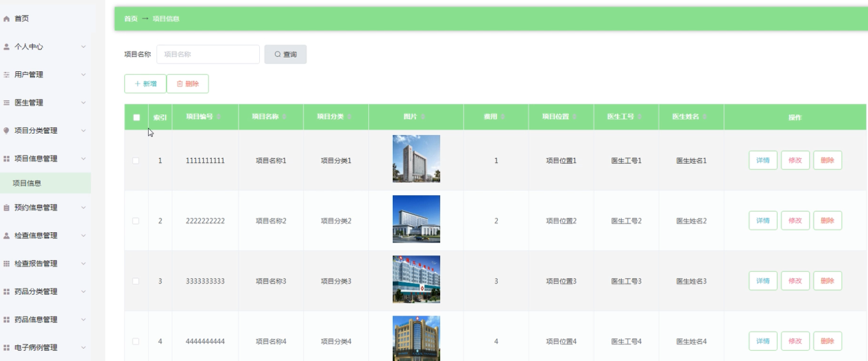Screen dimensions: 868x361
Task: Open the 项目信息 submenu item in sidebar
Action: pyautogui.click(x=45, y=183)
